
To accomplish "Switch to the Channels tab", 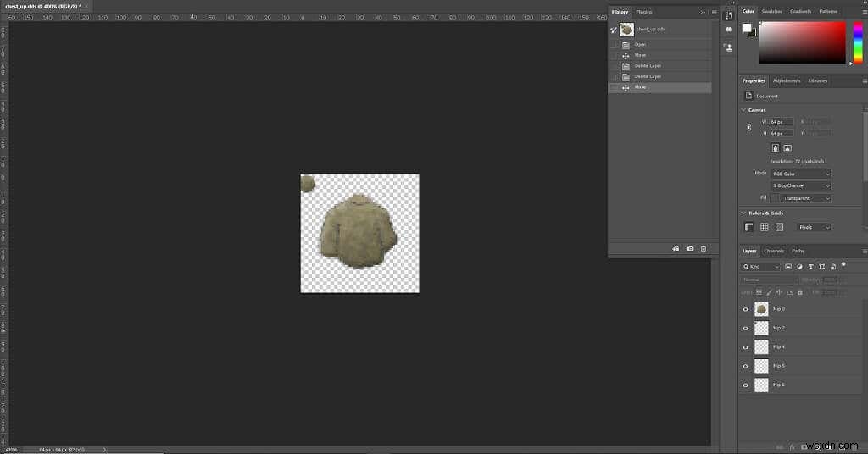I will pyautogui.click(x=774, y=251).
